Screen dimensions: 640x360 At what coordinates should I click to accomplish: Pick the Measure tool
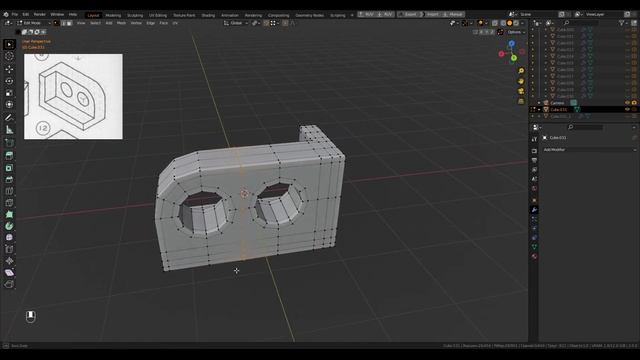tap(9, 130)
